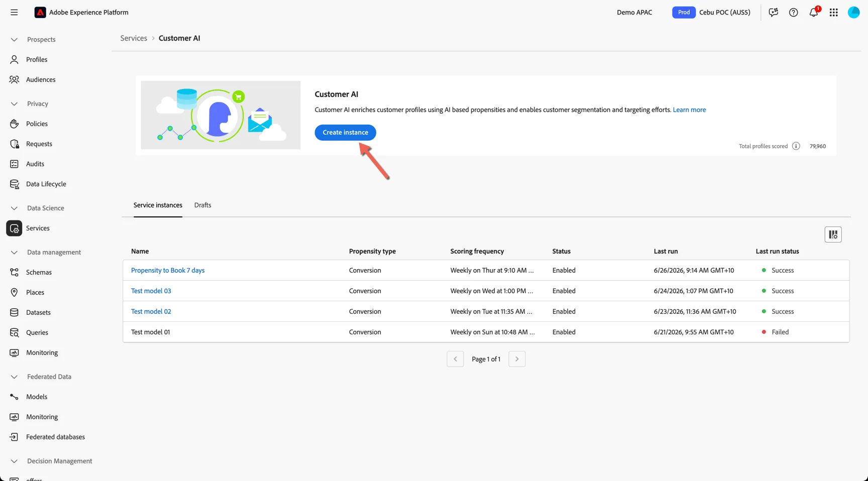Go to previous page of results

tap(455, 359)
